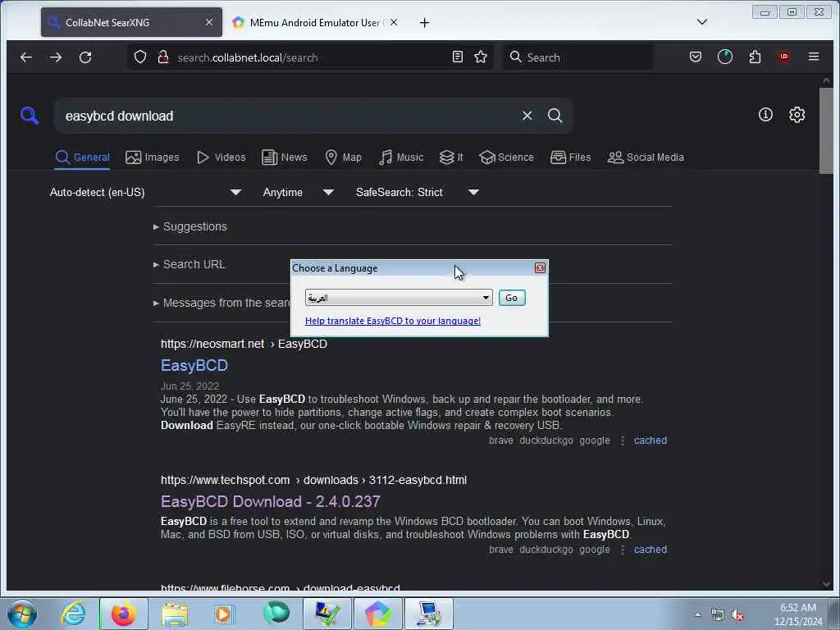Open Help translate EasyBCD link

coord(393,321)
